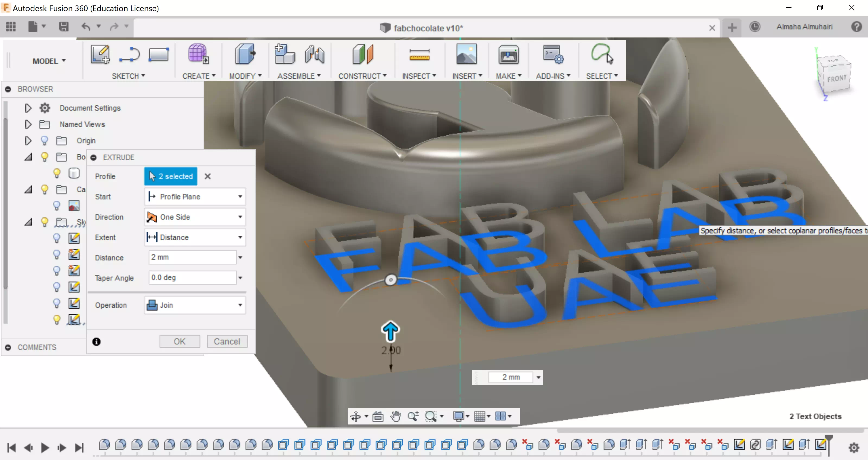
Task: Open the CREATE menu
Action: click(x=198, y=76)
